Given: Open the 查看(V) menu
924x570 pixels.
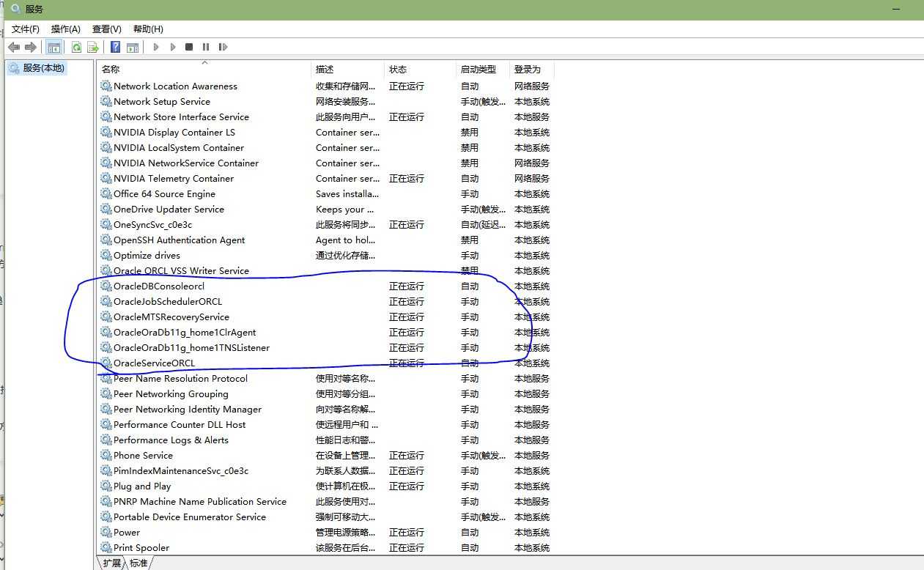Looking at the screenshot, I should coord(107,29).
